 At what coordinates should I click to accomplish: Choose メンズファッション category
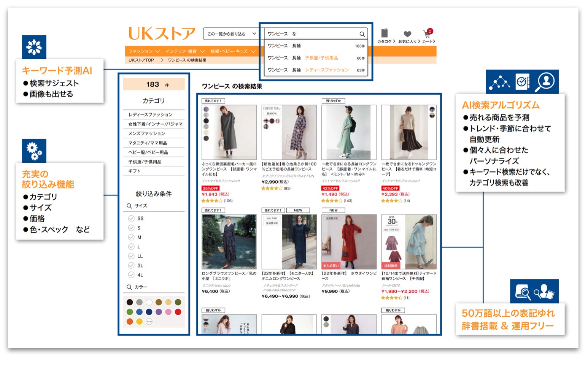154,133
